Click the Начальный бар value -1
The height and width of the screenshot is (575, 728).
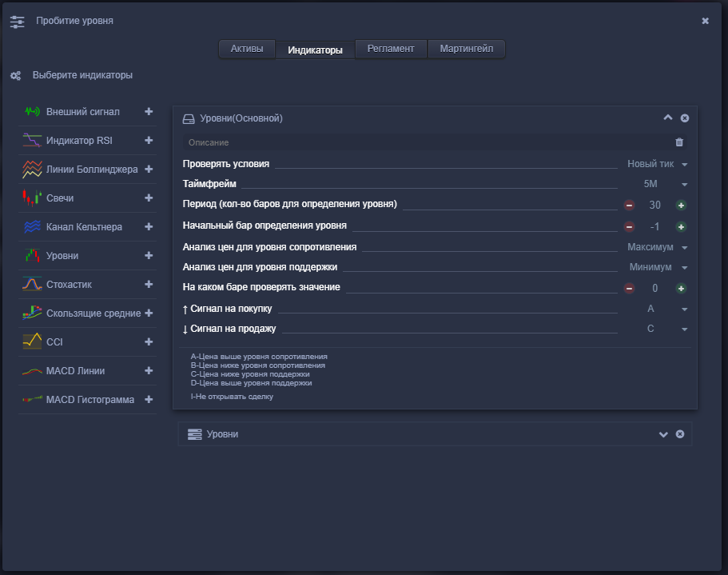tap(654, 226)
